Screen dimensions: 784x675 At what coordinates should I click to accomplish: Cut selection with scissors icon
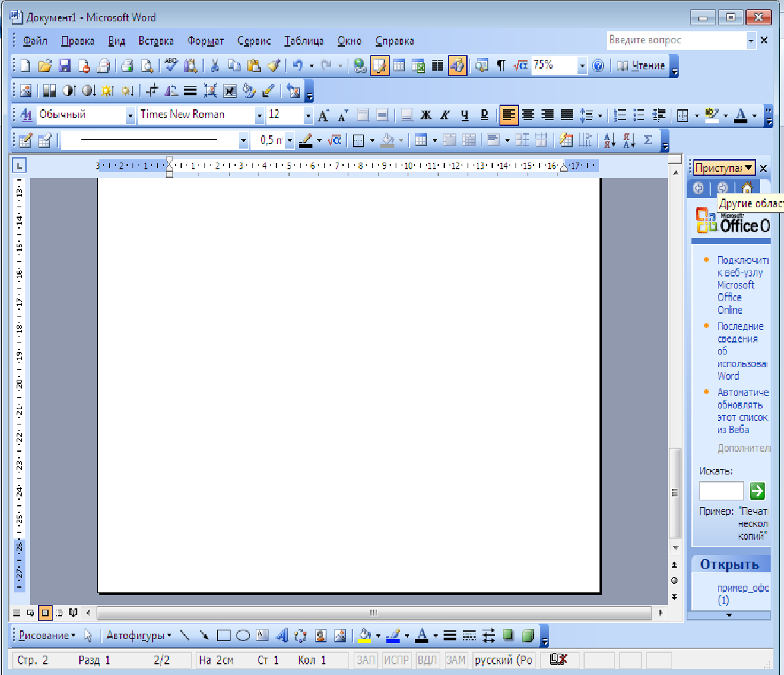click(214, 65)
